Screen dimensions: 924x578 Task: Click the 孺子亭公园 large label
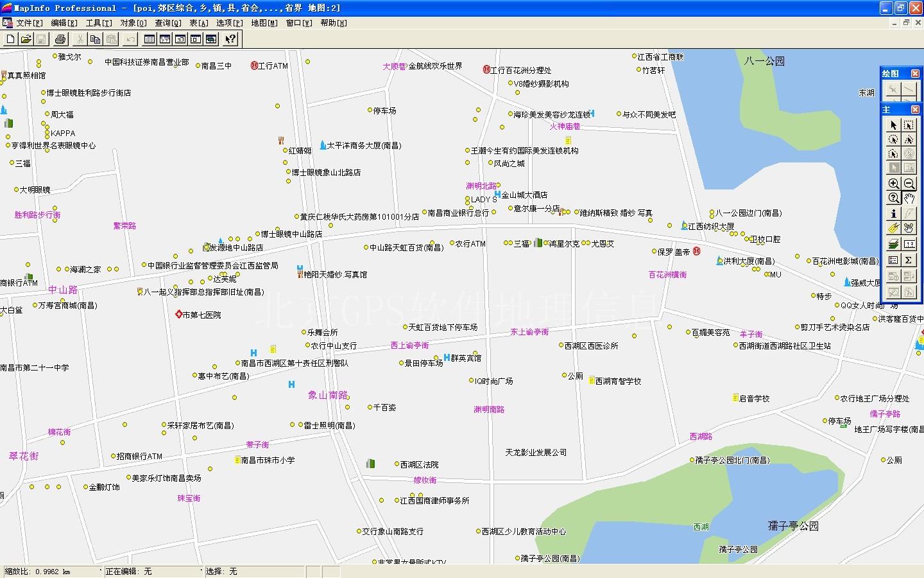click(x=793, y=526)
